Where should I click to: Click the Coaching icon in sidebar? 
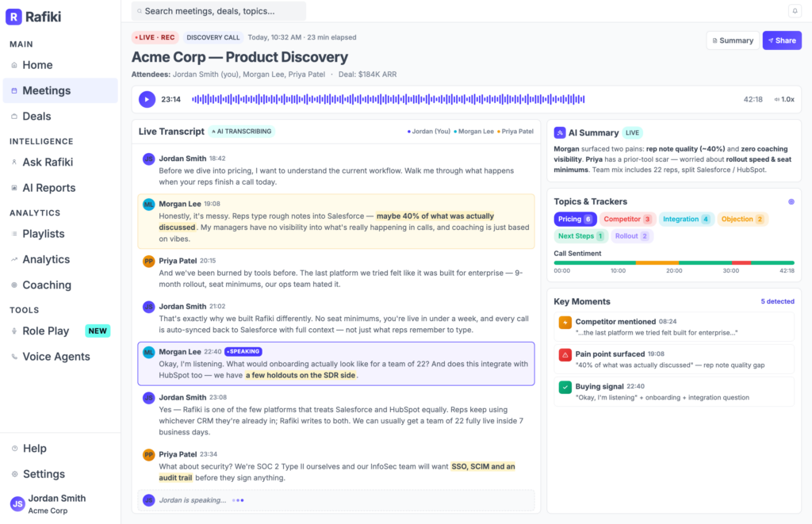click(x=14, y=285)
